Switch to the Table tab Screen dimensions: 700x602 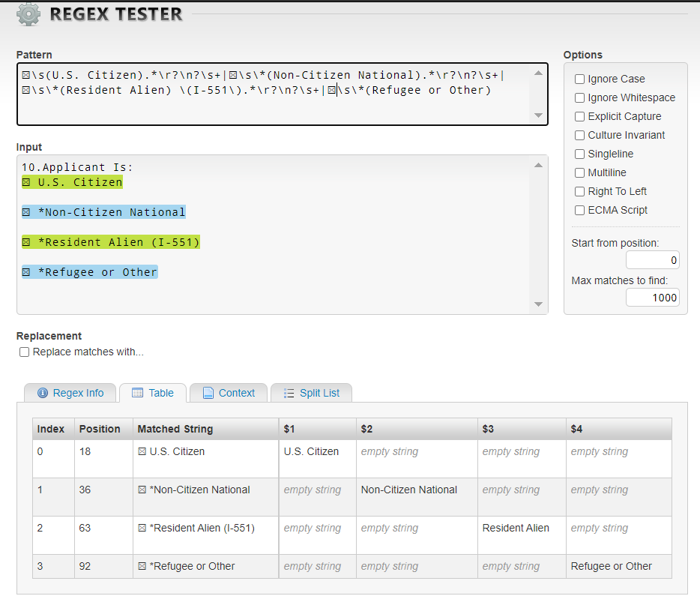[153, 393]
